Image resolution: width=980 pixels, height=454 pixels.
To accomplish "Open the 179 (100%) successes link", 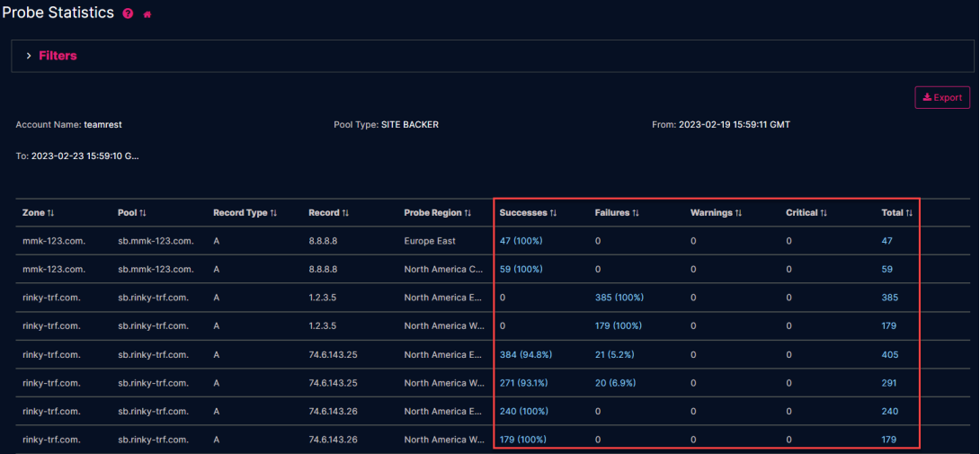I will (x=523, y=440).
